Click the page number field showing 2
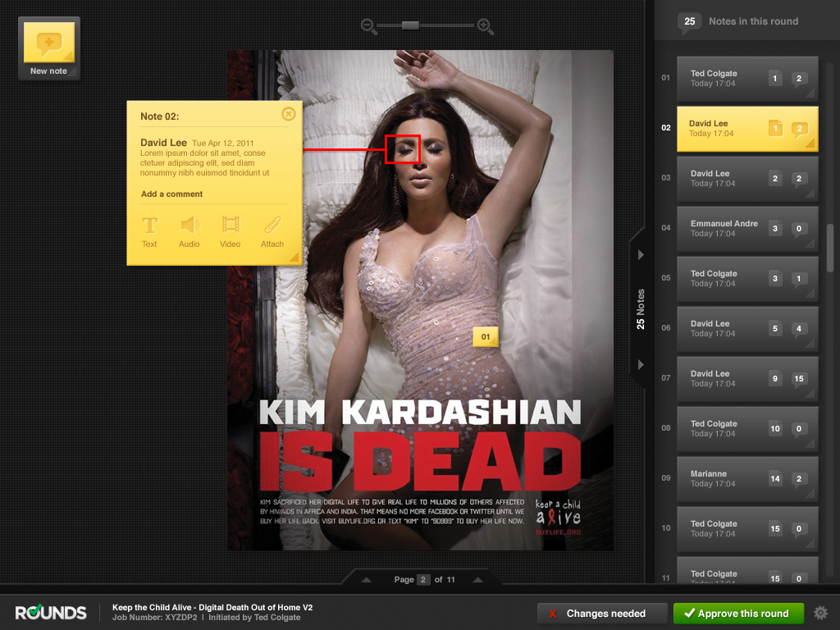Viewport: 840px width, 630px height. tap(423, 580)
